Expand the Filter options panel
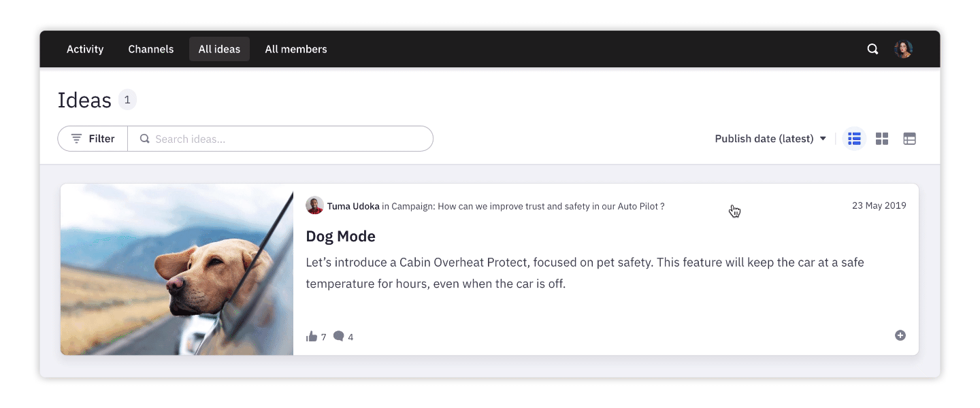This screenshot has height=408, width=980. (92, 138)
